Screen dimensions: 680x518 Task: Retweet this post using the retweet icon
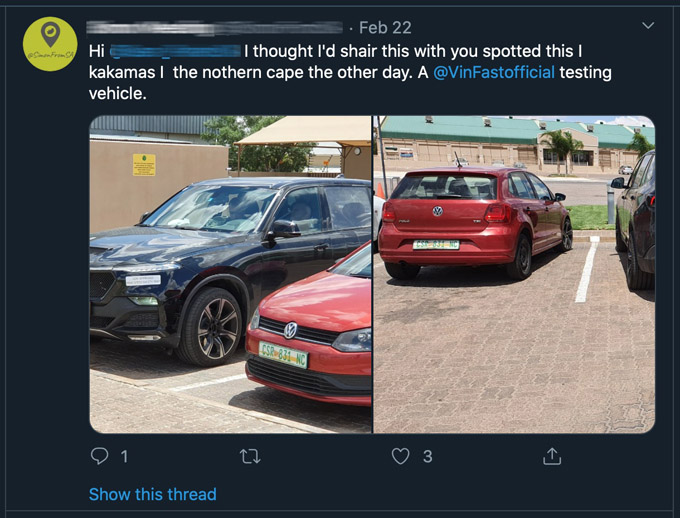coord(250,456)
